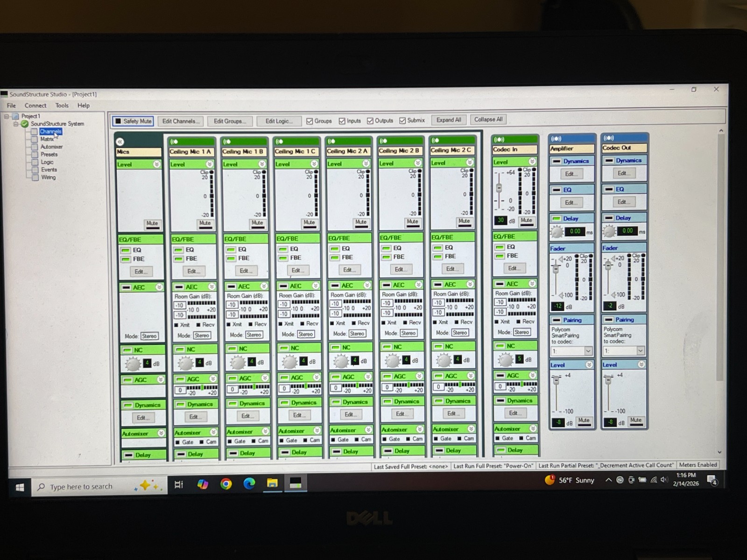This screenshot has width=747, height=560.
Task: Turn the Codec Out Delay knob
Action: click(609, 231)
